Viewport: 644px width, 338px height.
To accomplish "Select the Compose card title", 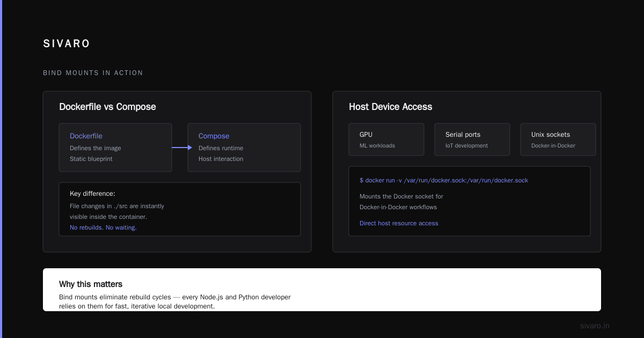I will [x=214, y=136].
